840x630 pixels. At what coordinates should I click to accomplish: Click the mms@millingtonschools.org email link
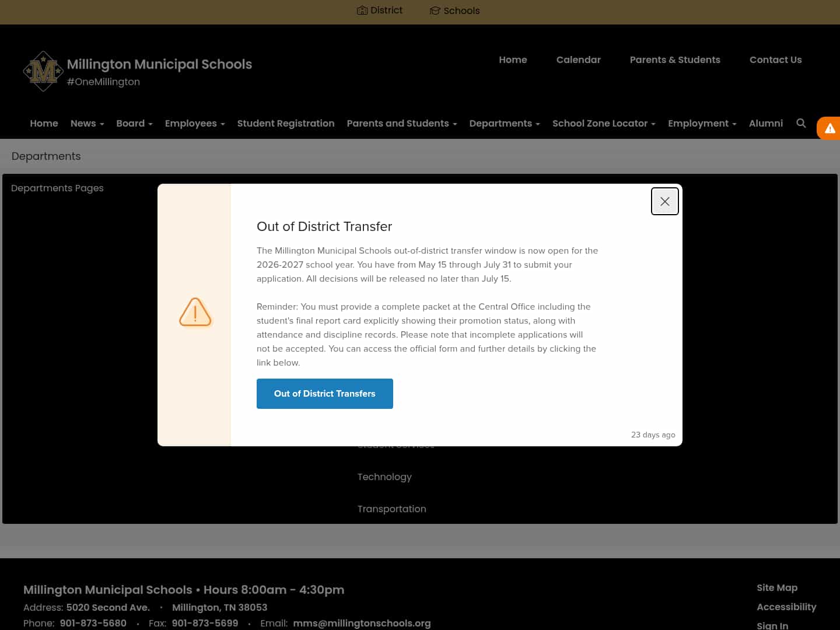coord(362,623)
